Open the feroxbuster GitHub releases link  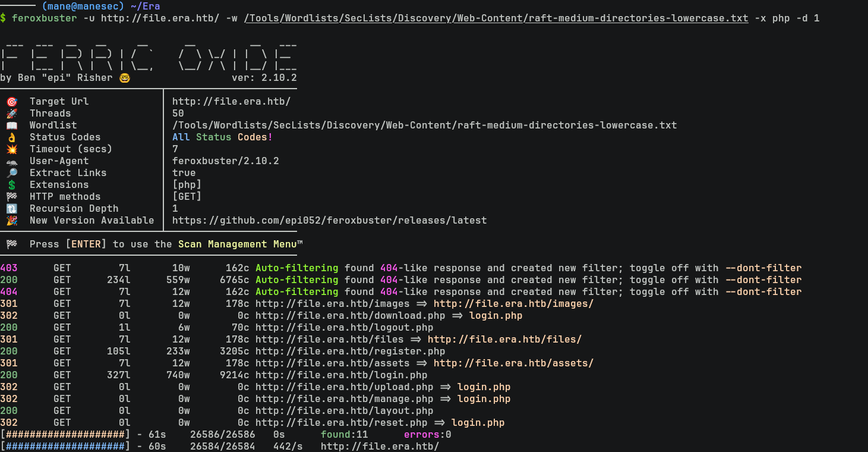[329, 221]
